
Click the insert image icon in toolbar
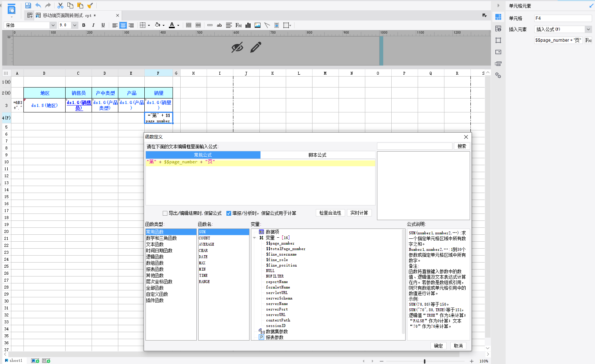pos(258,25)
